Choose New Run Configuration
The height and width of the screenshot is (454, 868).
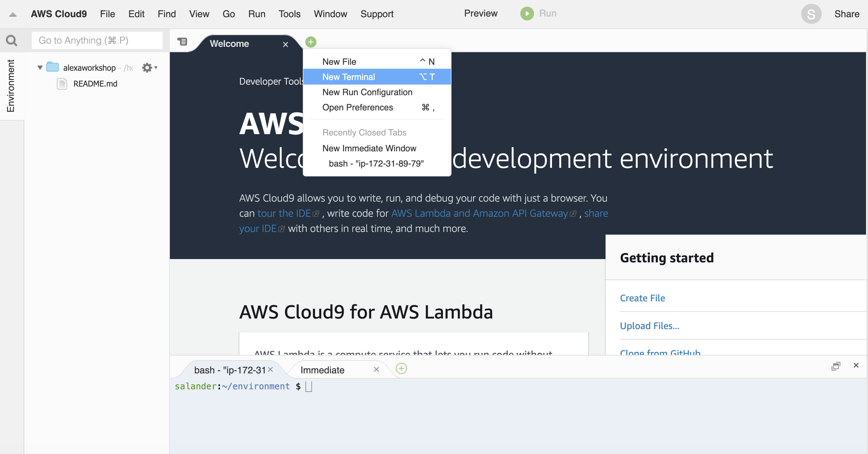point(377,92)
